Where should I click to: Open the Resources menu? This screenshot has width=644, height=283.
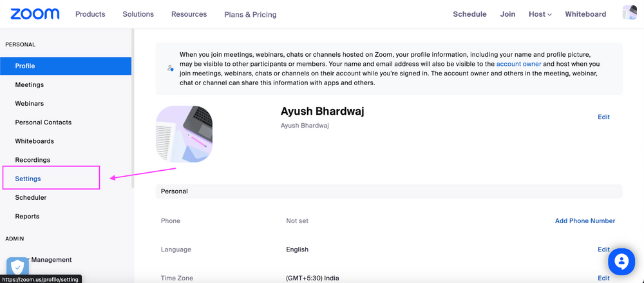pos(189,14)
